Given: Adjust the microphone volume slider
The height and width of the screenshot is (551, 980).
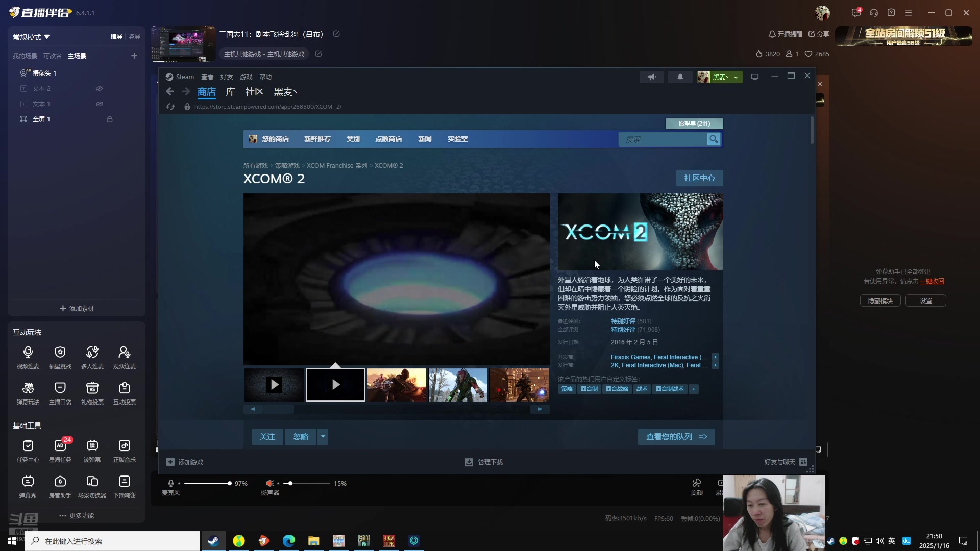Looking at the screenshot, I should pos(207,483).
